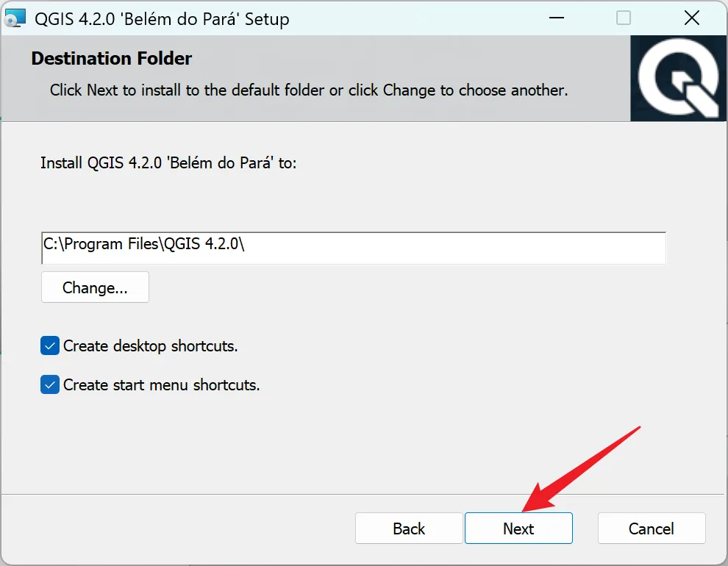This screenshot has width=728, height=566.
Task: Click the 'Destination Folder' heading
Action: point(112,59)
